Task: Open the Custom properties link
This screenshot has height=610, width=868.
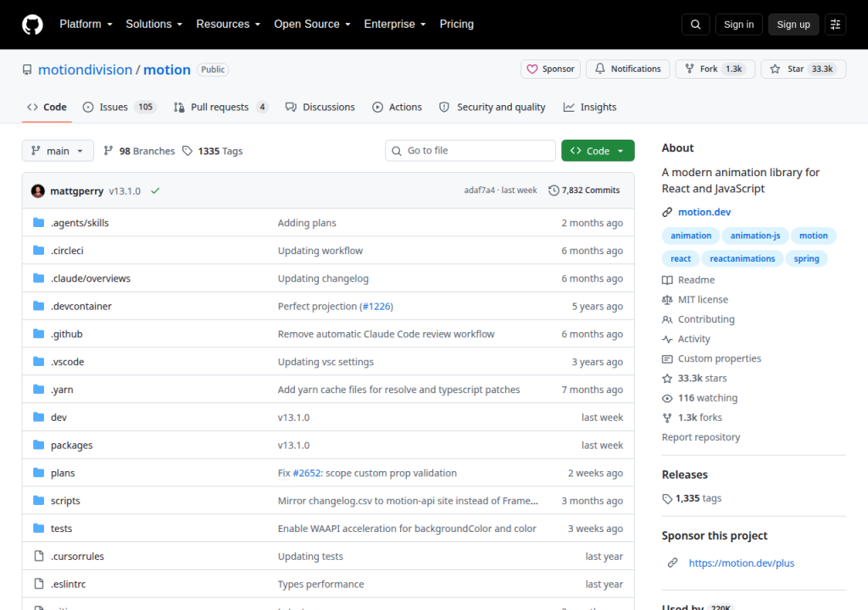Action: coord(712,358)
